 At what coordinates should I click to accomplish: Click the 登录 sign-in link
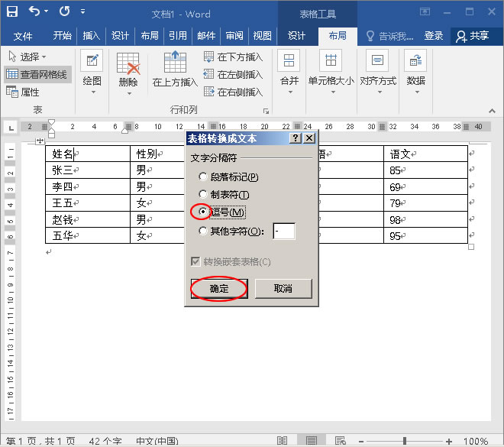433,36
